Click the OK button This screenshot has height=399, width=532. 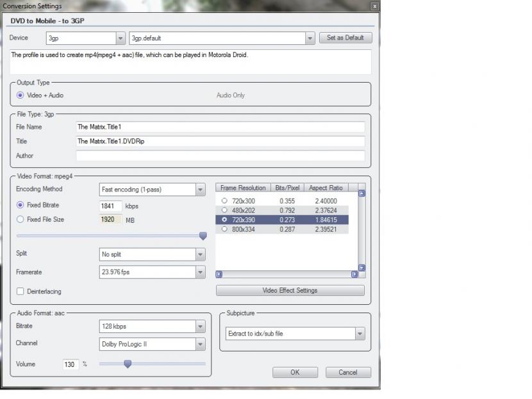(x=295, y=373)
